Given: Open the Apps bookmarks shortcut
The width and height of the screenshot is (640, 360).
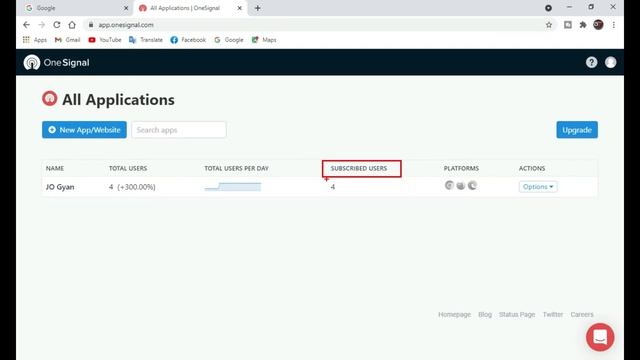Looking at the screenshot, I should (35, 40).
